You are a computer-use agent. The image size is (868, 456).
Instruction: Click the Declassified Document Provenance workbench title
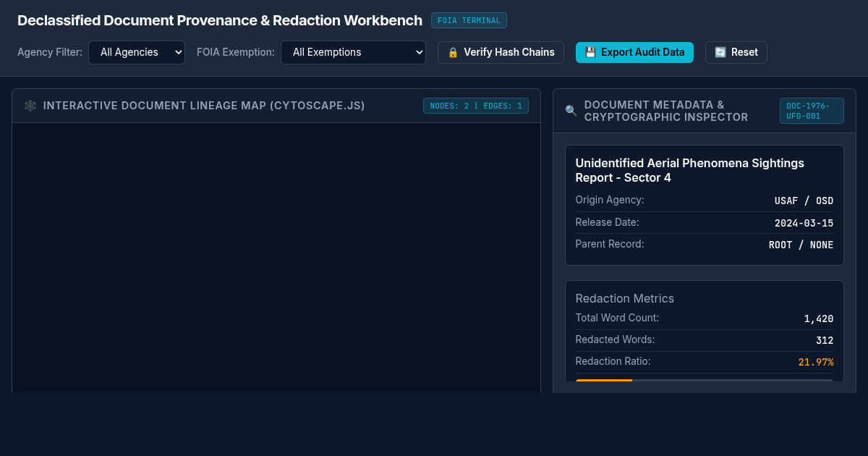[220, 20]
